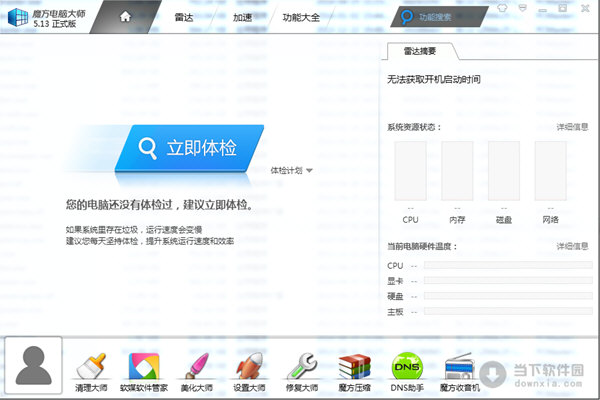
Task: Switch to the 加速 tab
Action: [243, 17]
